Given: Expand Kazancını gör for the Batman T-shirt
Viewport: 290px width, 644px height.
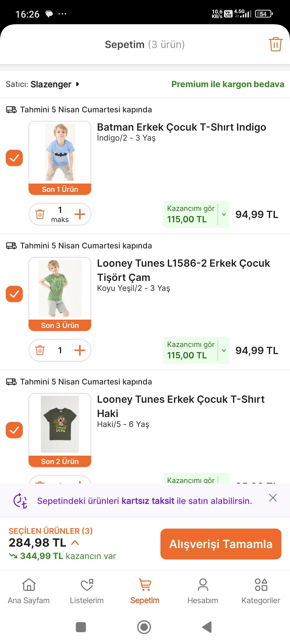Looking at the screenshot, I should (x=224, y=214).
